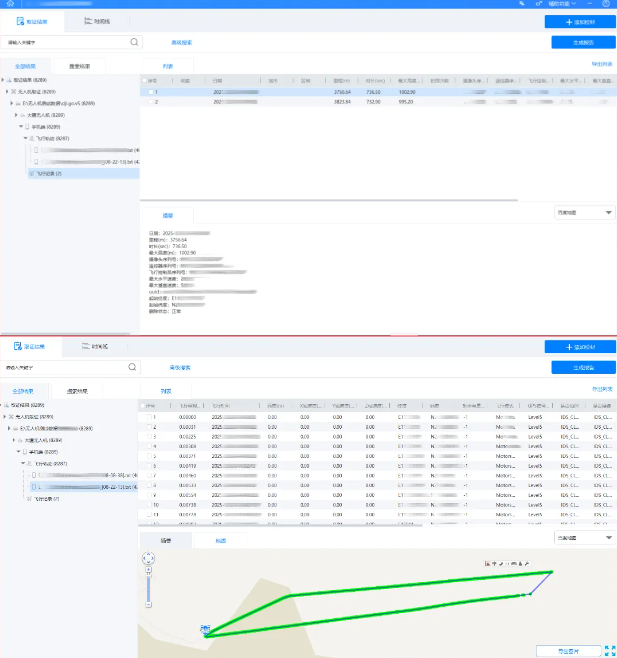Click the fullscreen icon beside 导出图片
The image size is (617, 658).
click(609, 651)
